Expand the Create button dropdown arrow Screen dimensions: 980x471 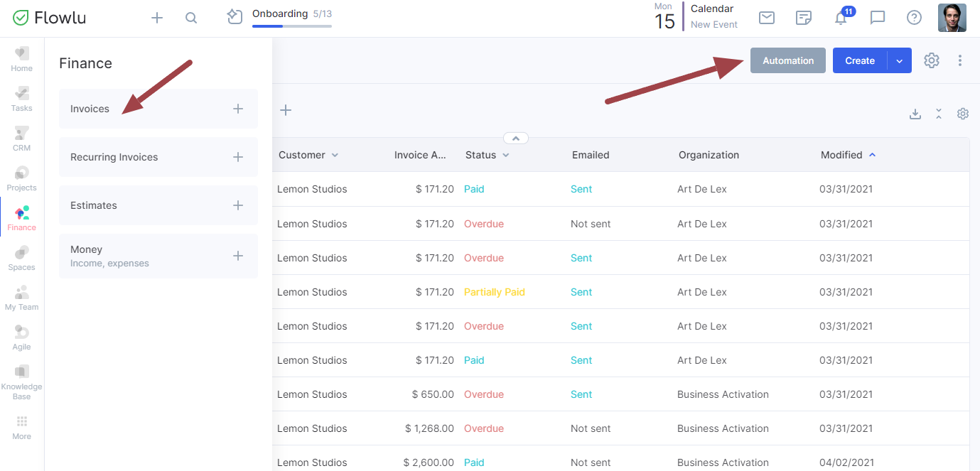(x=900, y=60)
